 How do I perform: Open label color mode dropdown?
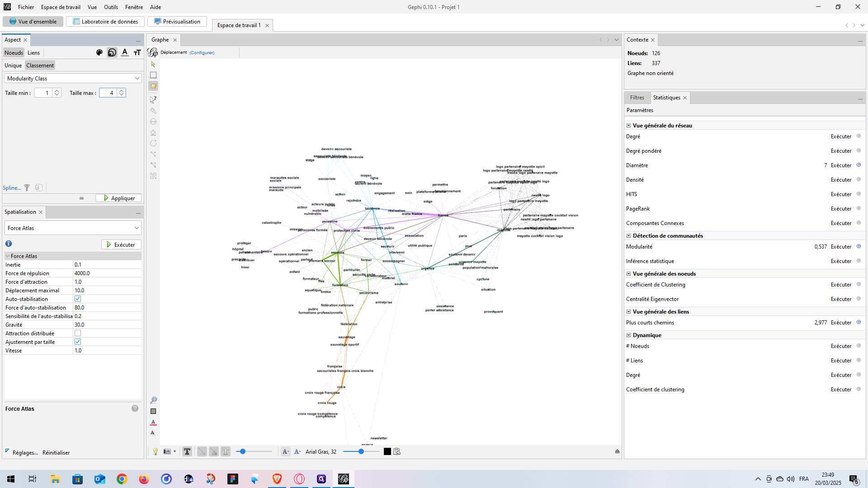tap(297, 451)
